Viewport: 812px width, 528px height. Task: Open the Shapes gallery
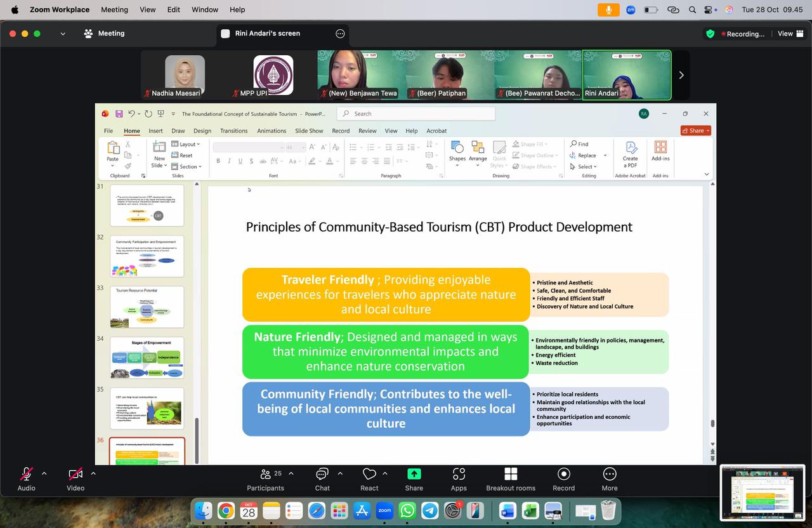pos(457,154)
